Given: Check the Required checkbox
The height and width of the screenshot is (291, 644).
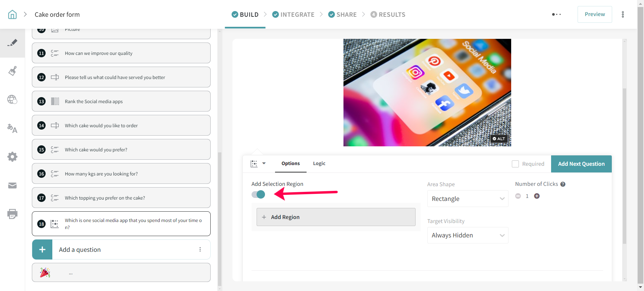Looking at the screenshot, I should point(515,164).
